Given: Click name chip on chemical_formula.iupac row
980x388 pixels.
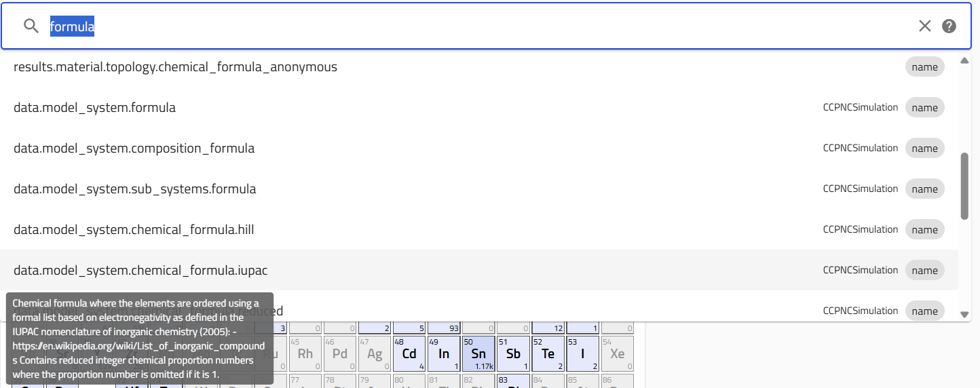Looking at the screenshot, I should pyautogui.click(x=924, y=271).
